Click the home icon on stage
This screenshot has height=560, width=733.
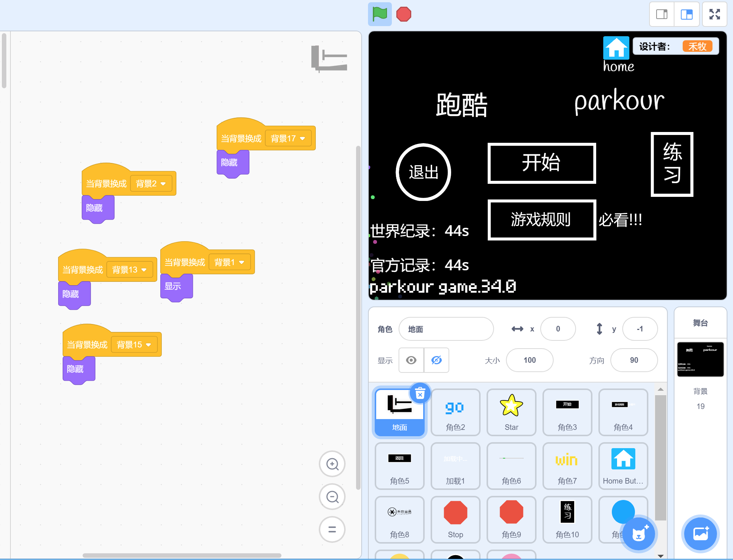click(x=616, y=48)
